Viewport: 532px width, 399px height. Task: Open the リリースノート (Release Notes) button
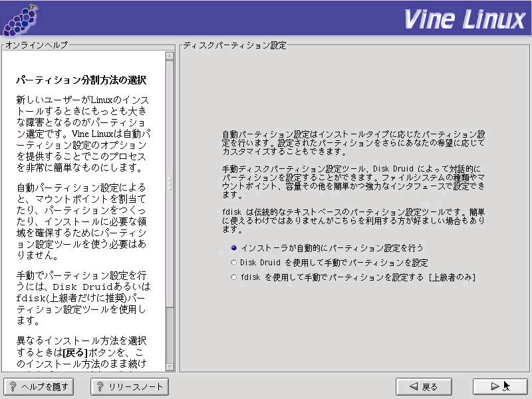[x=130, y=386]
